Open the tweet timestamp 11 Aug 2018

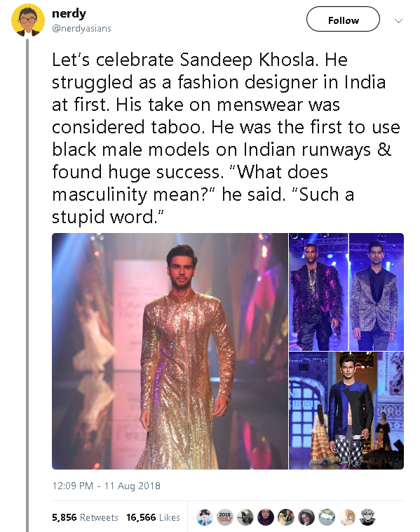pyautogui.click(x=106, y=486)
